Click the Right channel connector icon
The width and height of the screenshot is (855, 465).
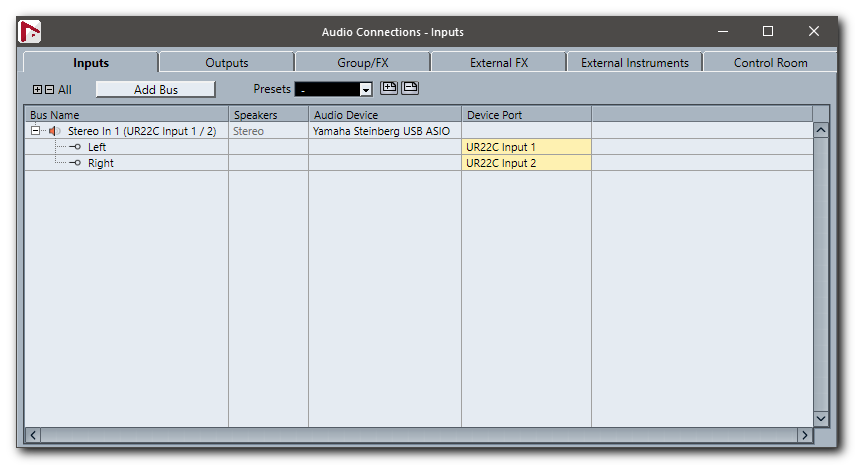tap(75, 163)
